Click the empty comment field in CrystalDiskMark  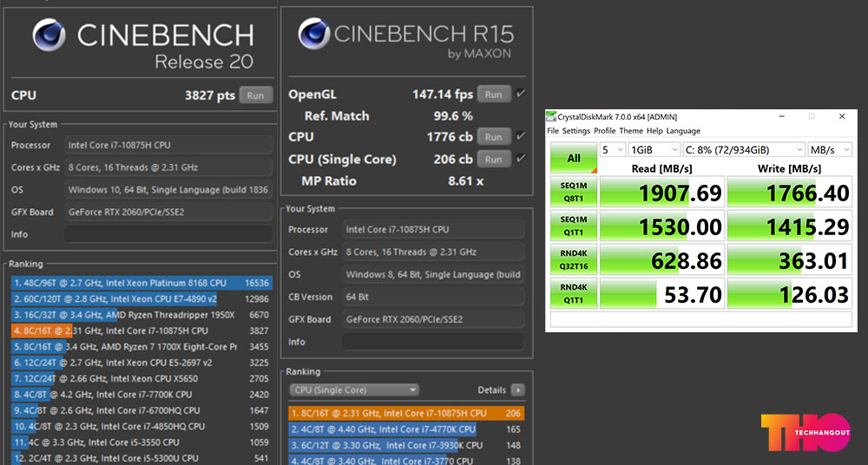[700, 319]
